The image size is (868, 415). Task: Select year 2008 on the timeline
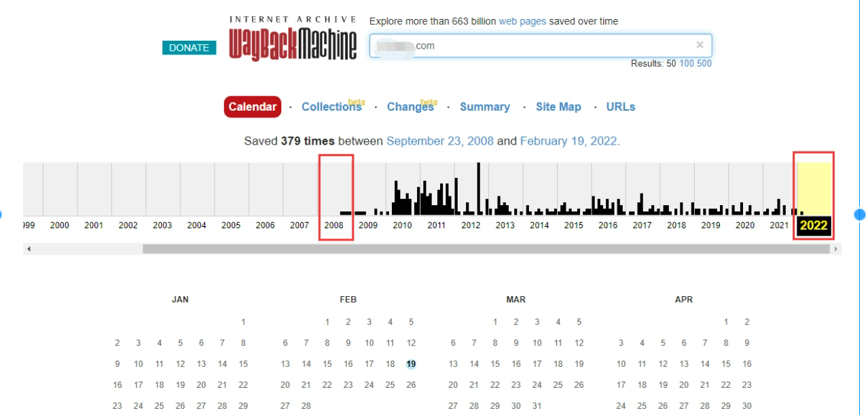click(x=333, y=225)
